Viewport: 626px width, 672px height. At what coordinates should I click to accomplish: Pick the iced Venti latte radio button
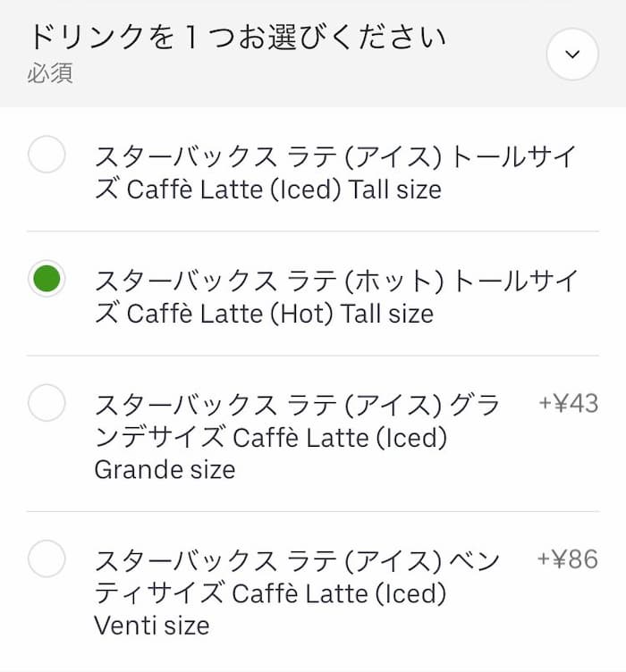tap(47, 560)
